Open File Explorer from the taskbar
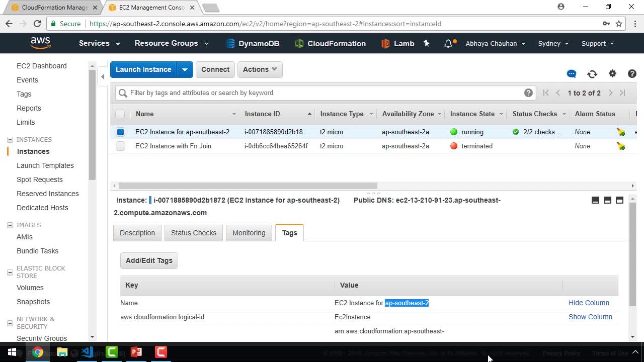The height and width of the screenshot is (362, 644). (x=62, y=352)
